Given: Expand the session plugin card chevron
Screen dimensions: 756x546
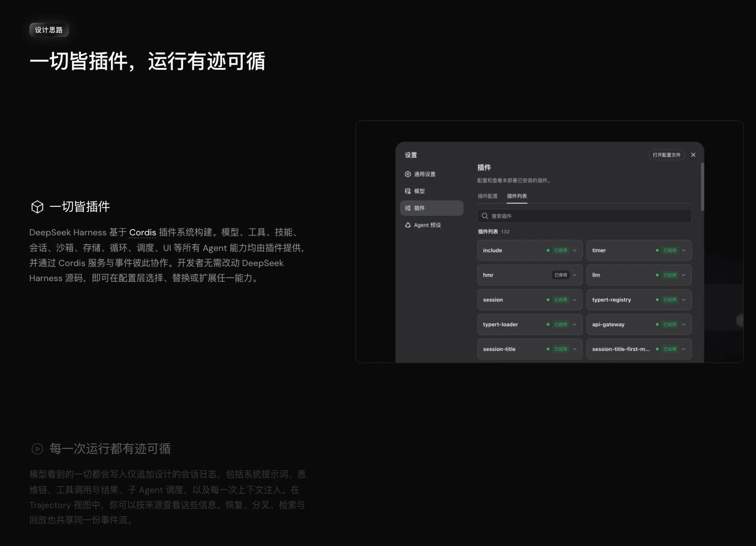Looking at the screenshot, I should point(575,300).
